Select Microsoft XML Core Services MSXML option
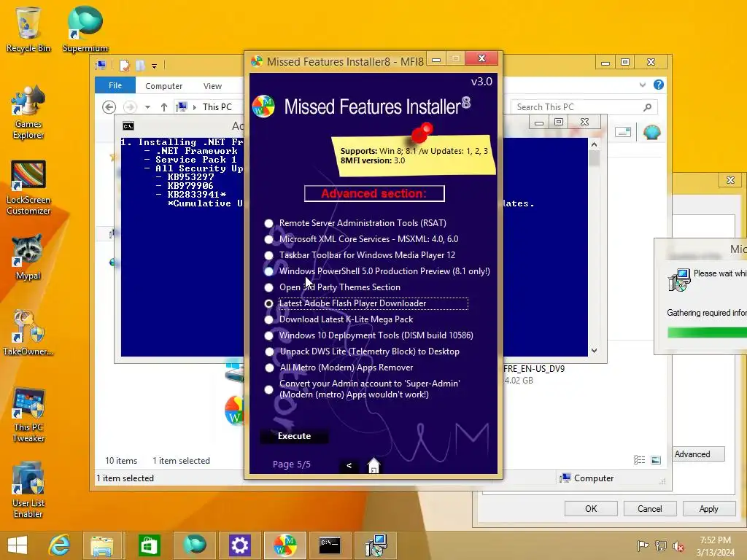This screenshot has height=560, width=747. [268, 239]
